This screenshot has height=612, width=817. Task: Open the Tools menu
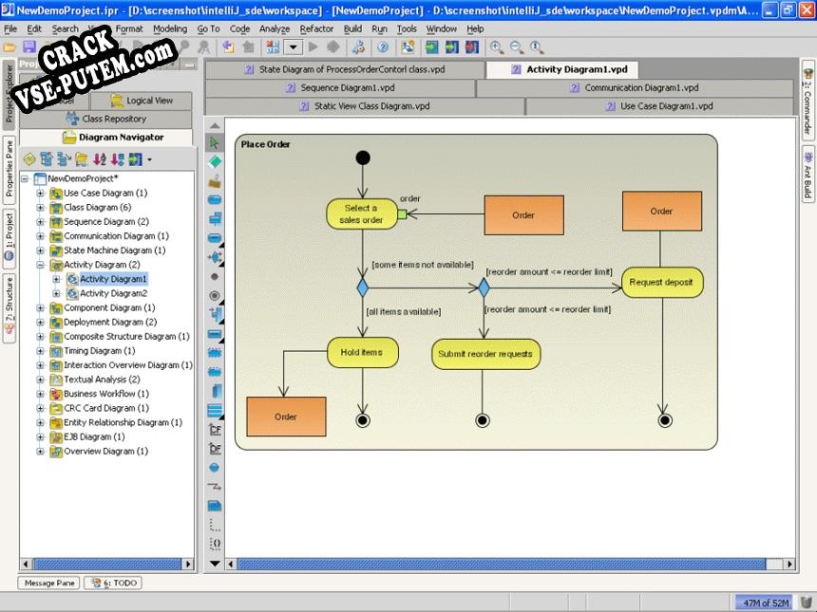[406, 29]
